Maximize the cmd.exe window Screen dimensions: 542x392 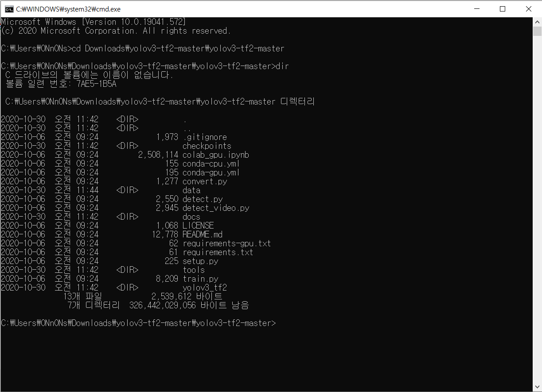[503, 9]
